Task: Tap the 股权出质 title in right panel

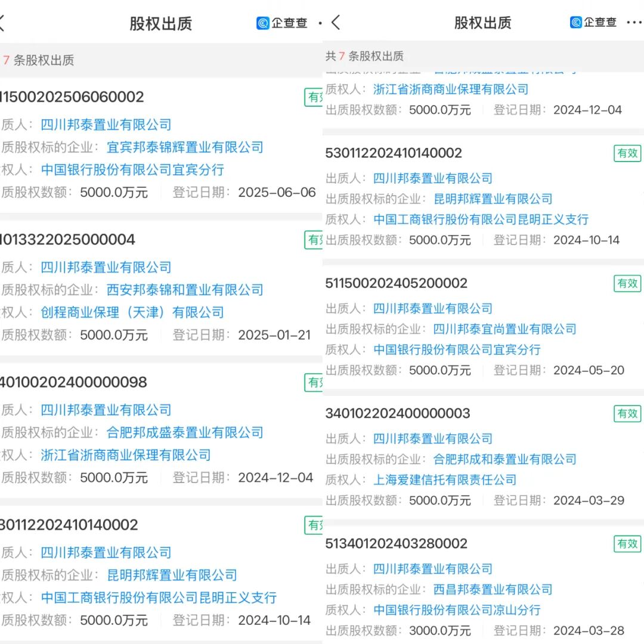Action: tap(482, 23)
